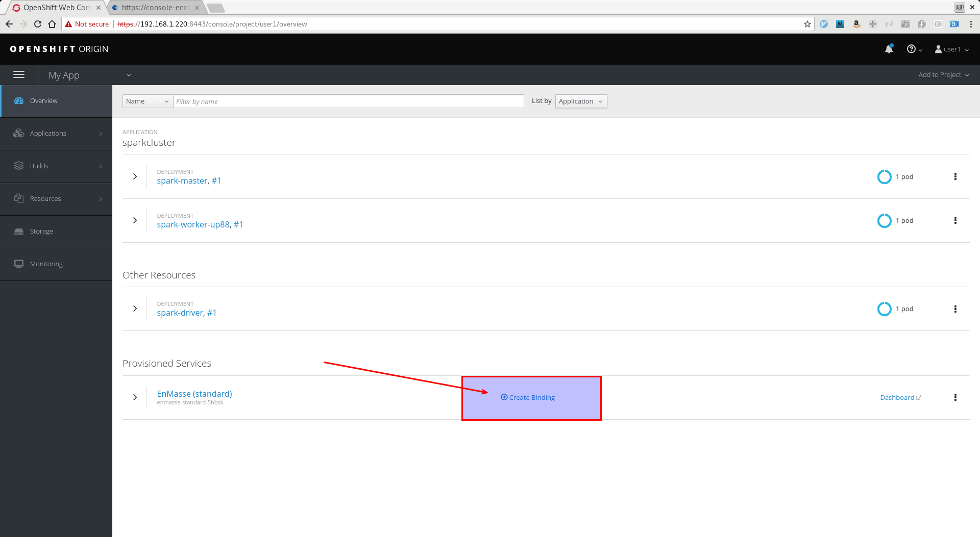This screenshot has height=537, width=980.
Task: Click the Overview dashboard icon
Action: [x=19, y=100]
